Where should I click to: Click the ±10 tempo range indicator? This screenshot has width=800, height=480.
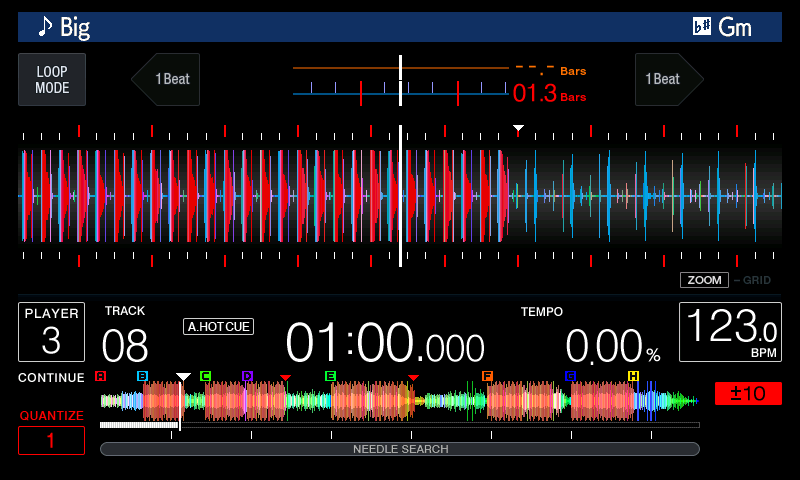click(x=748, y=393)
